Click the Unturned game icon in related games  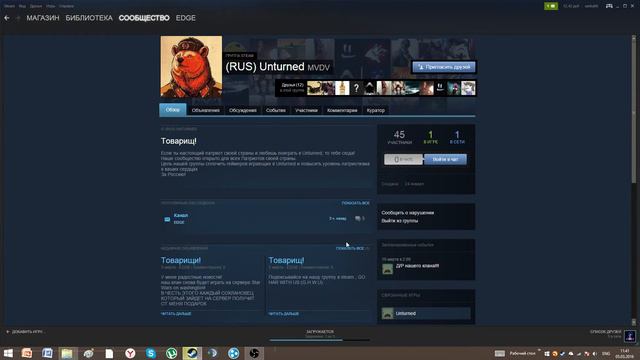point(387,313)
